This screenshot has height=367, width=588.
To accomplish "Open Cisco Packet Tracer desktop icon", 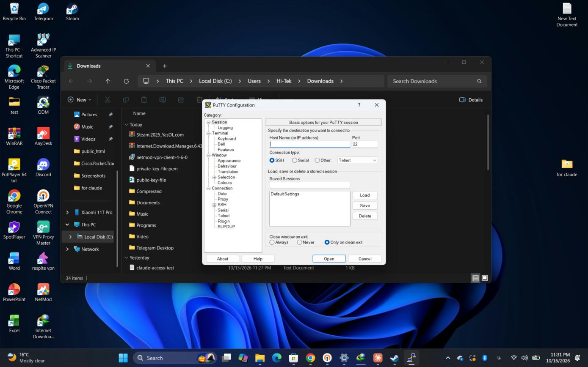I will [43, 77].
